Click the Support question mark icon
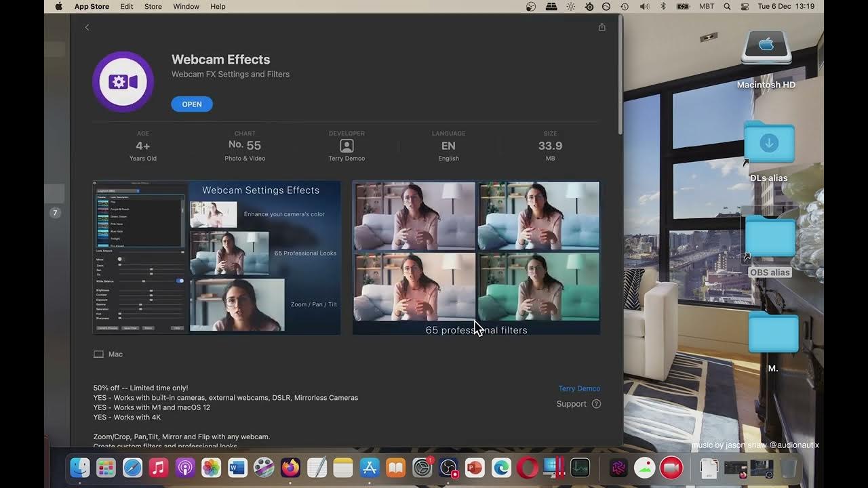 596,404
